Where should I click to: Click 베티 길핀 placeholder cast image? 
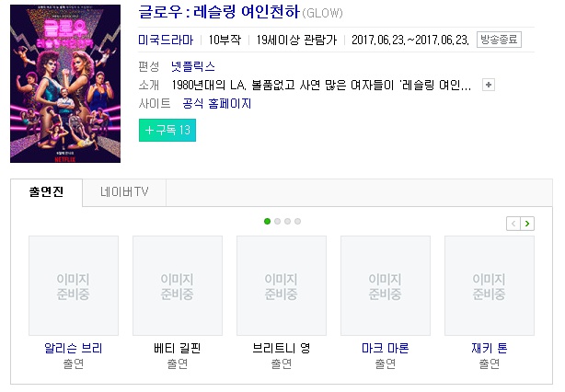coord(178,285)
